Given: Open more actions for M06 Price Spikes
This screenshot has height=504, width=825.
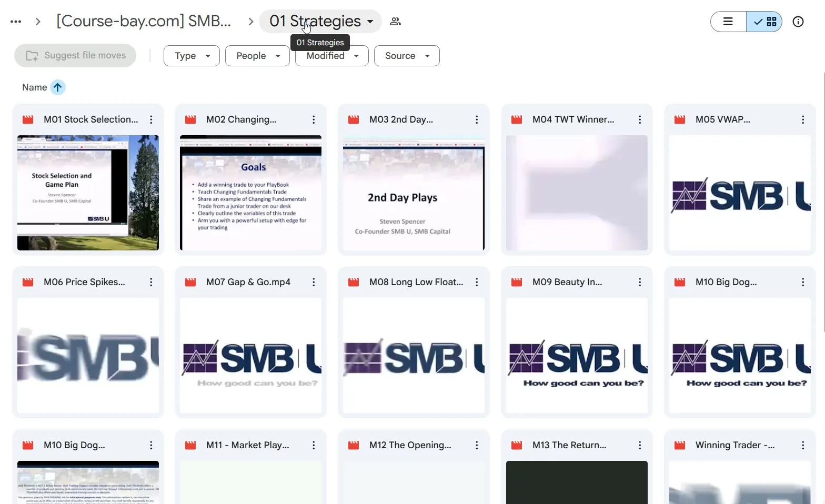Looking at the screenshot, I should point(151,283).
